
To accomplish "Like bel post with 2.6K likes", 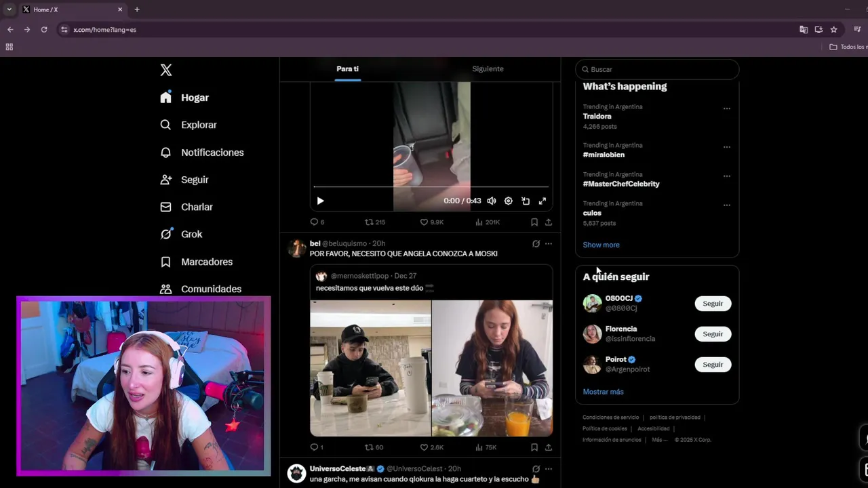I will coord(431,447).
